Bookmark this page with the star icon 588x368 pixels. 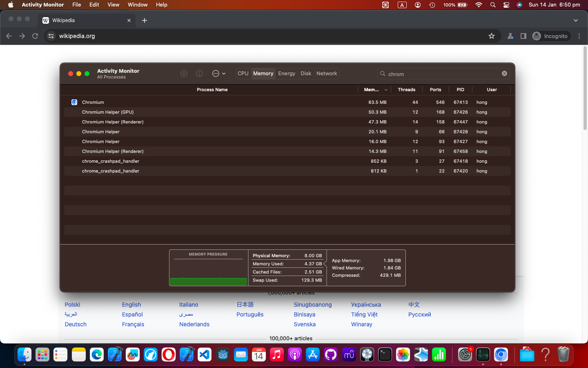(492, 36)
